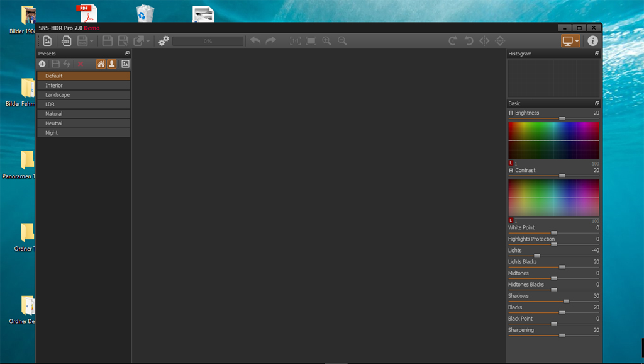Click the rotate clockwise icon
The width and height of the screenshot is (644, 364).
pos(453,41)
